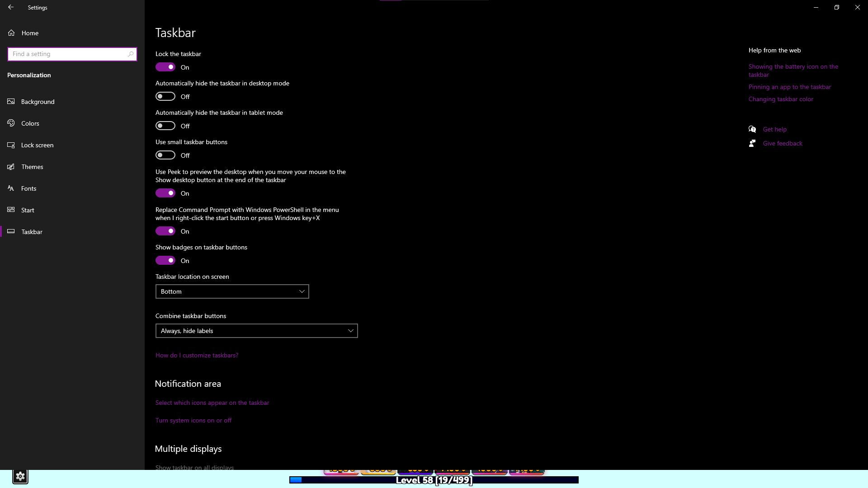Open Changing taskbar color help link
868x488 pixels.
pos(781,99)
